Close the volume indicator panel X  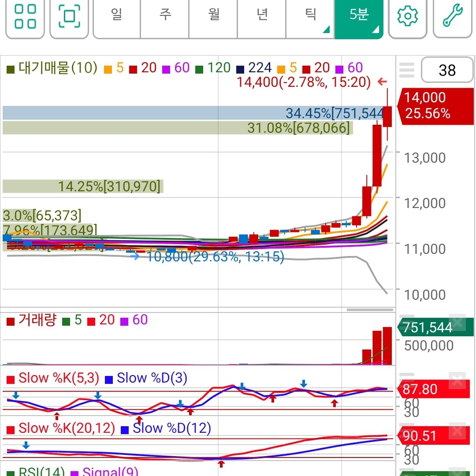457,322
